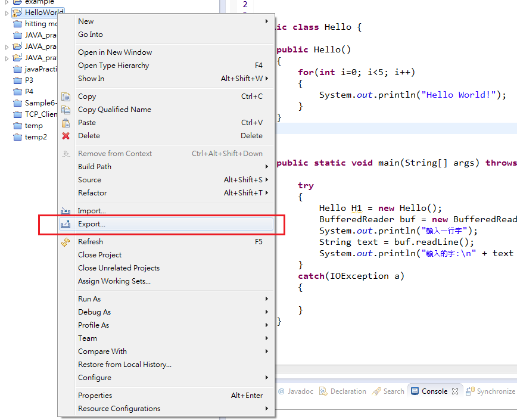Click the yellow Refresh arrows icon
The height and width of the screenshot is (420, 517).
coord(66,242)
